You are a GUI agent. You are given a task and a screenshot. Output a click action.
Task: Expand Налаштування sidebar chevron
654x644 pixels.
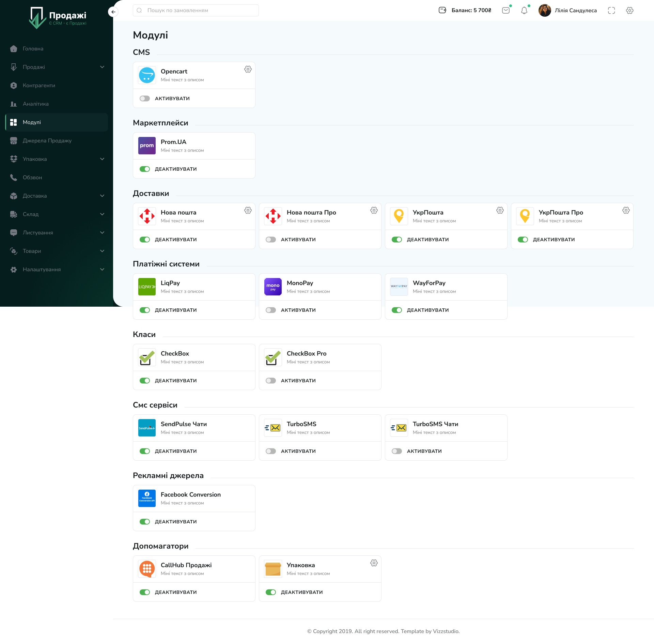click(x=102, y=270)
